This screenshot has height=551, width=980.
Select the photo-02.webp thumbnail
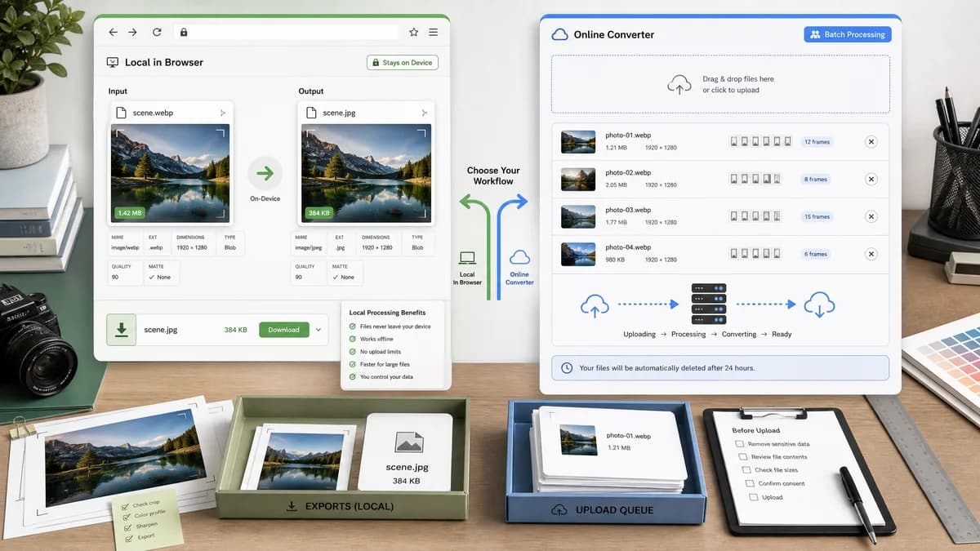578,179
